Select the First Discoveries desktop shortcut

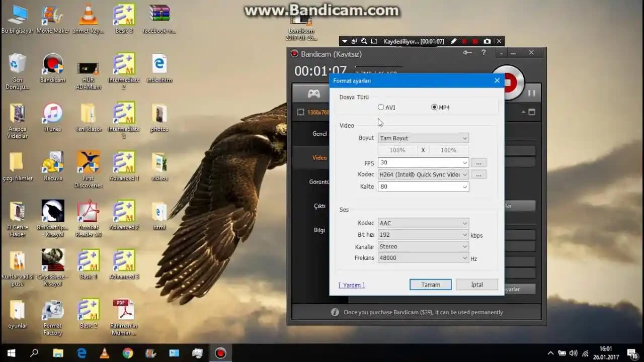88,170
